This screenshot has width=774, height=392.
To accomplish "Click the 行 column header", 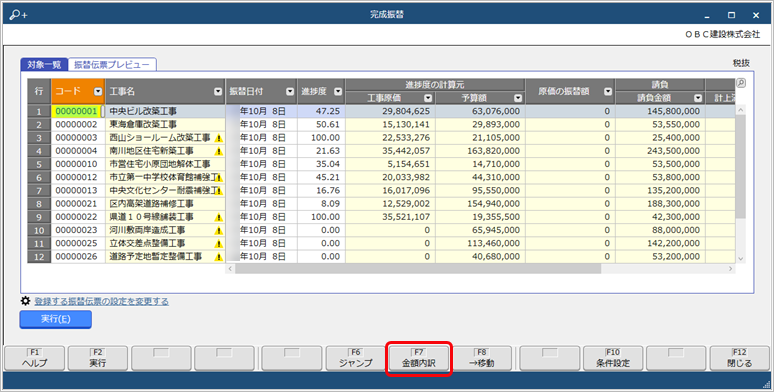I will (x=39, y=91).
